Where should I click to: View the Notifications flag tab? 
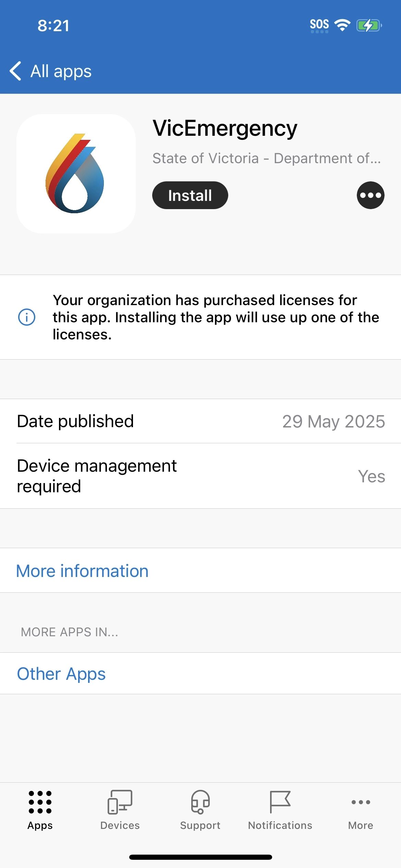click(x=280, y=810)
